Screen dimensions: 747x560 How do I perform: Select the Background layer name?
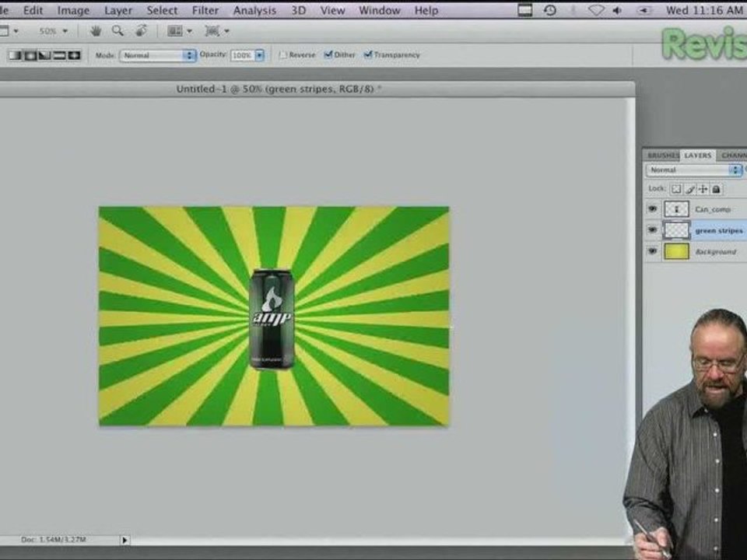tap(716, 251)
